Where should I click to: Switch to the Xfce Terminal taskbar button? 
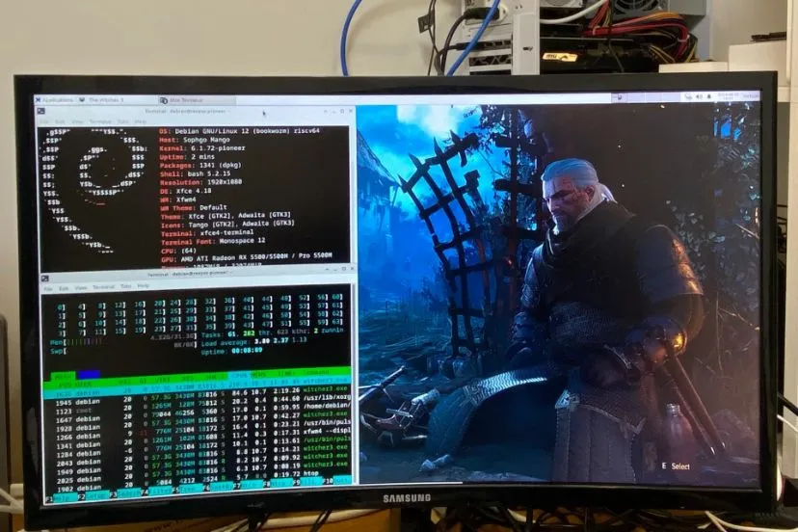click(196, 100)
